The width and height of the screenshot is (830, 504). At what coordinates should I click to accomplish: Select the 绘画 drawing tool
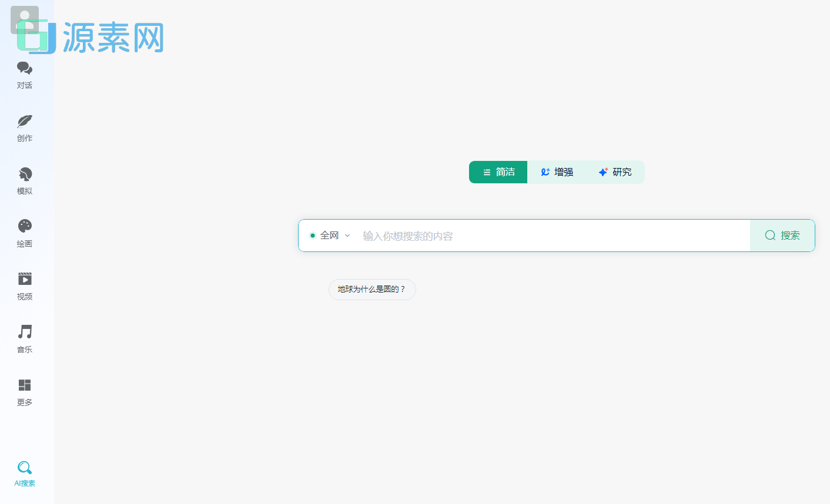pos(24,234)
